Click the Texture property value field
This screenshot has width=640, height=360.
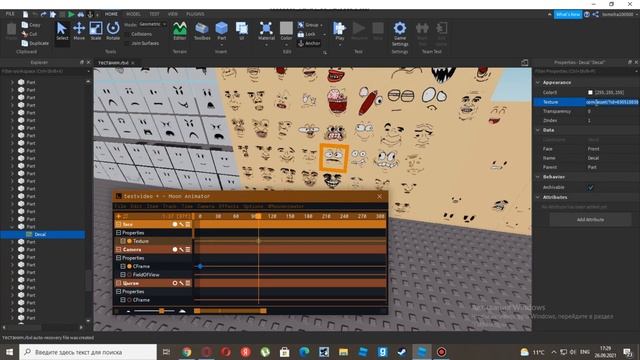612,102
